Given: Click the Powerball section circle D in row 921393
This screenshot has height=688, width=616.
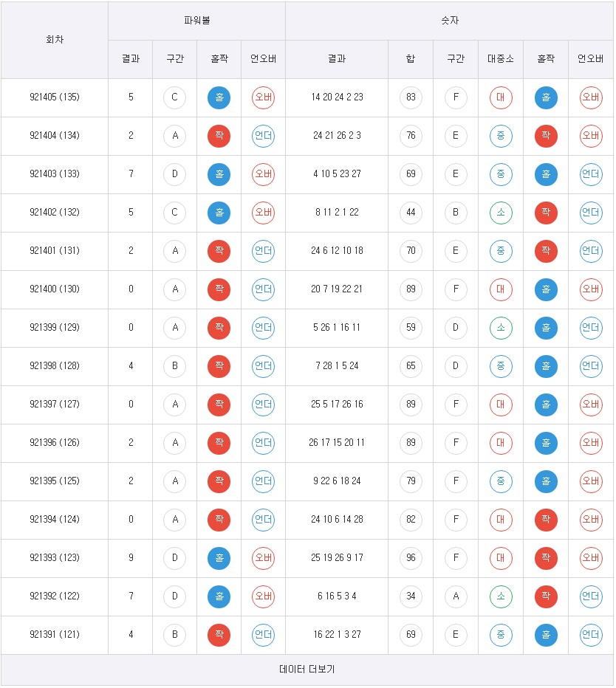Looking at the screenshot, I should (x=175, y=558).
